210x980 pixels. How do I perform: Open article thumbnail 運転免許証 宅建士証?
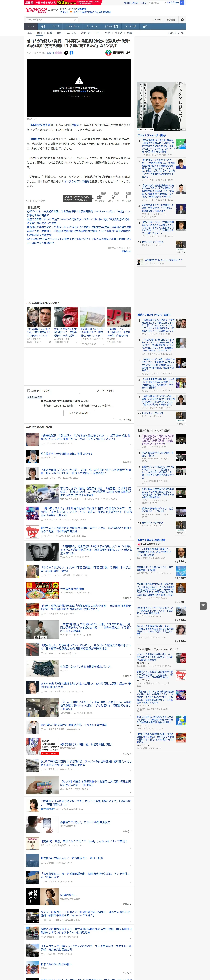(x=33, y=439)
